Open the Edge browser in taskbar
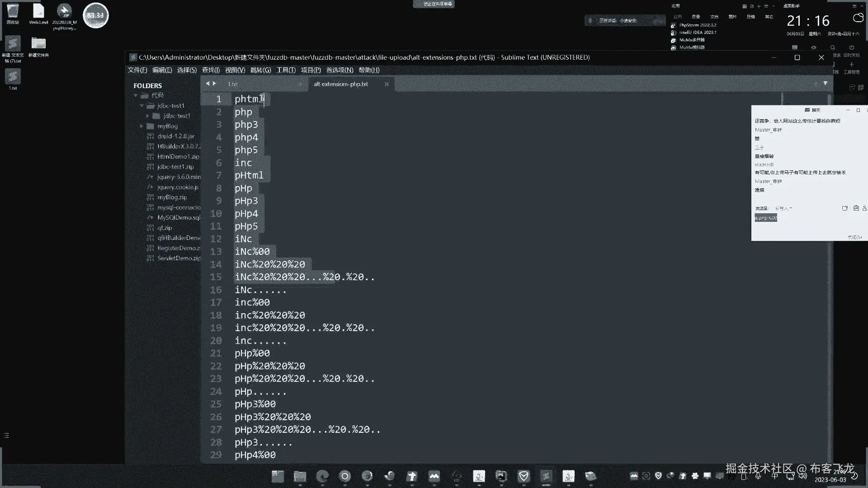Screen dimensions: 868x488 322,476
